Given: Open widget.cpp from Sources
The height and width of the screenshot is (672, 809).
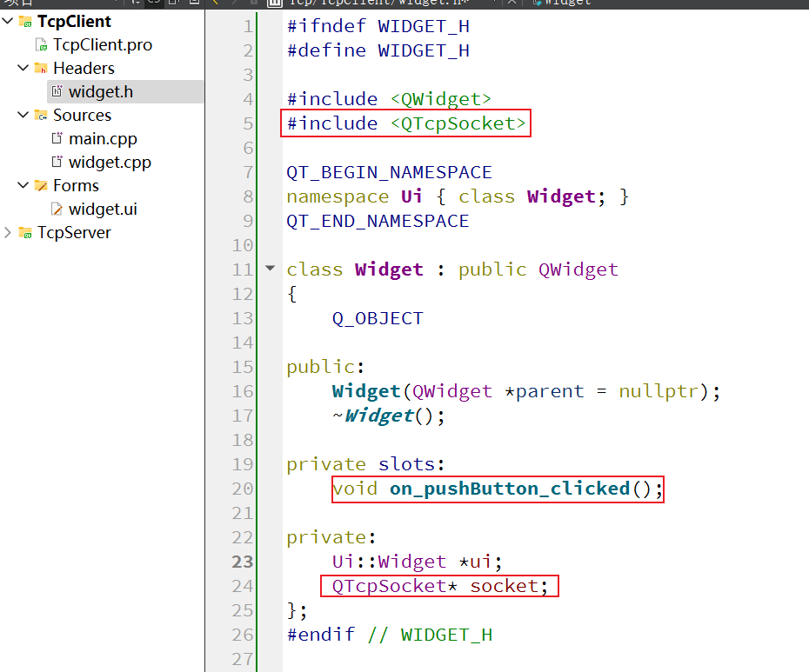Looking at the screenshot, I should [x=110, y=162].
